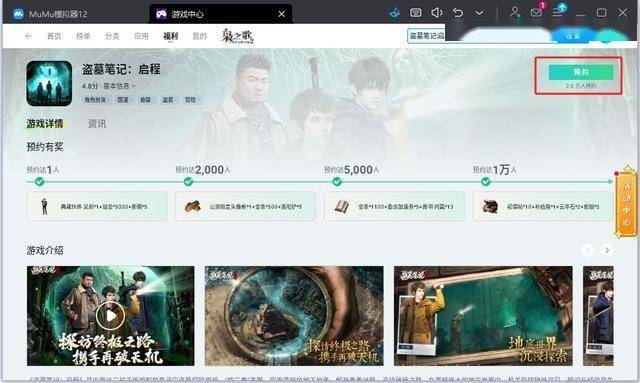Click the keyboard mapping icon in title bar
Screen dimensions: 640x383
click(x=416, y=13)
